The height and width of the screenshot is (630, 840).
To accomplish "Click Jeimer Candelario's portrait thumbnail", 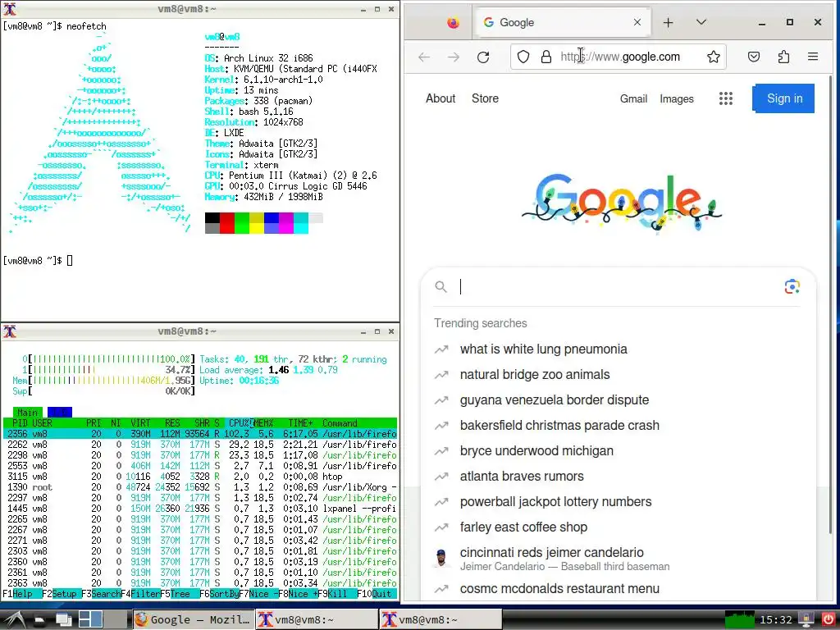I will point(441,558).
